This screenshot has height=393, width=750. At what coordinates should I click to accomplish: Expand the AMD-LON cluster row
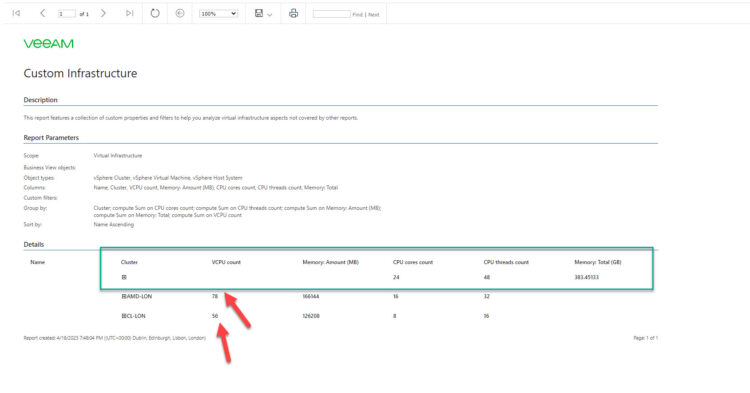(123, 296)
